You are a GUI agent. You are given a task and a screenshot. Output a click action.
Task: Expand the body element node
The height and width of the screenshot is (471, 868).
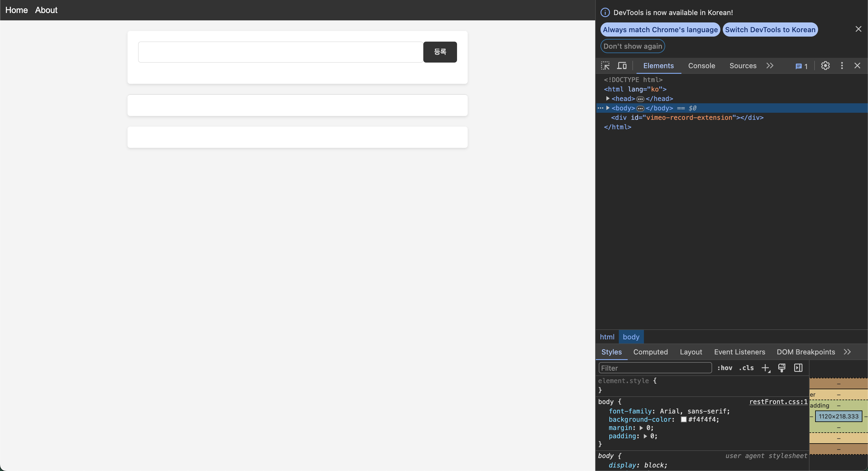tap(608, 108)
